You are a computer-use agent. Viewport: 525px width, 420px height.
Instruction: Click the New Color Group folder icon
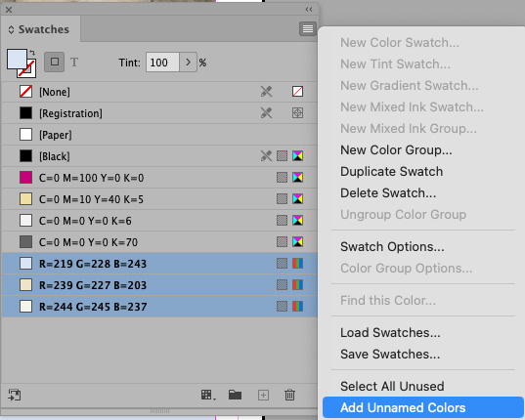click(x=235, y=395)
